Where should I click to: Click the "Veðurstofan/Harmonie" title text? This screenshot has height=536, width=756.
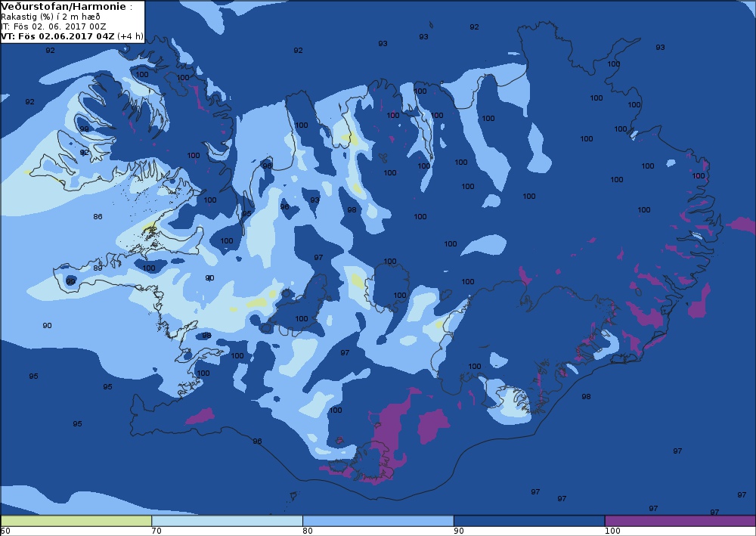click(x=64, y=7)
